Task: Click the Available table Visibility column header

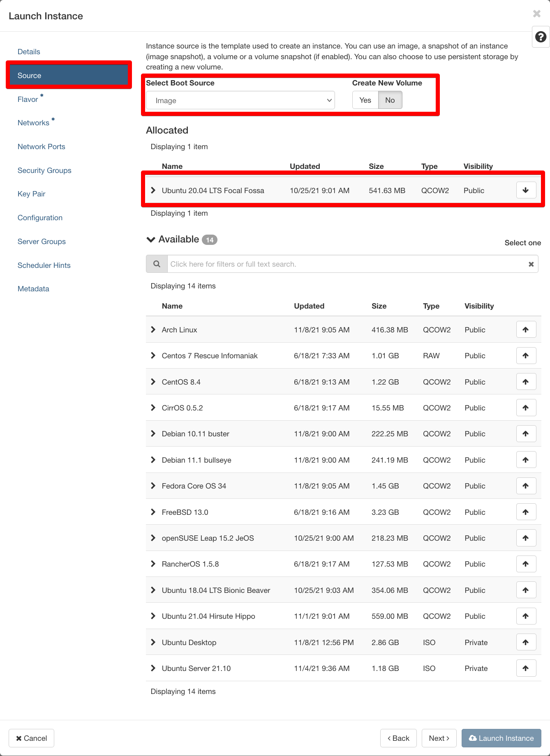Action: click(479, 306)
